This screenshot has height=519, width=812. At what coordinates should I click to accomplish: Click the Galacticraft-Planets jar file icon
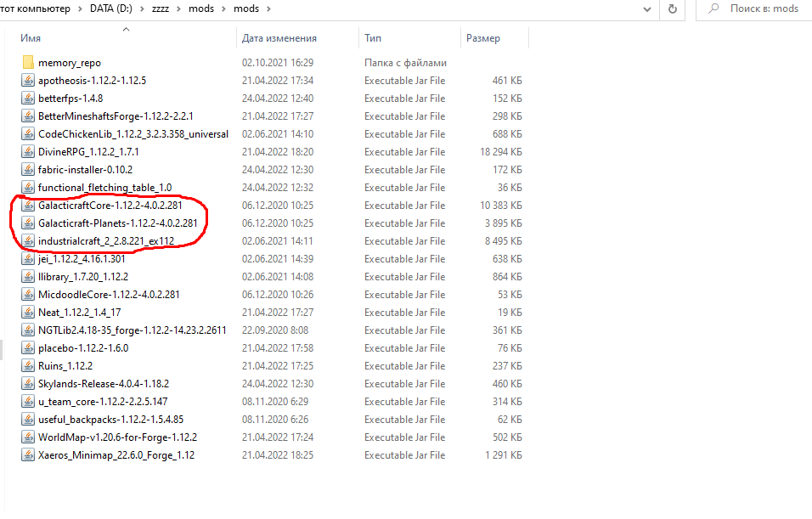(28, 223)
